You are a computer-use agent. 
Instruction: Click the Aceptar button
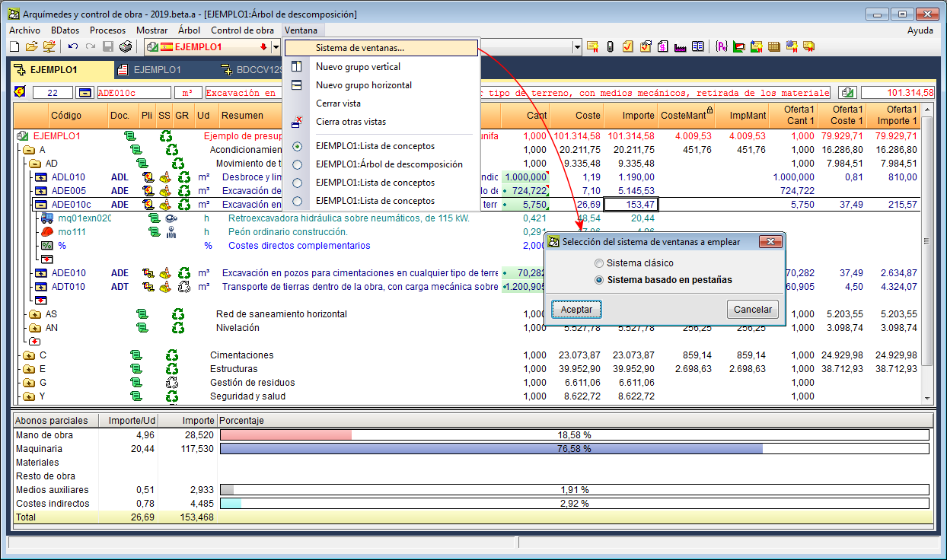point(577,310)
